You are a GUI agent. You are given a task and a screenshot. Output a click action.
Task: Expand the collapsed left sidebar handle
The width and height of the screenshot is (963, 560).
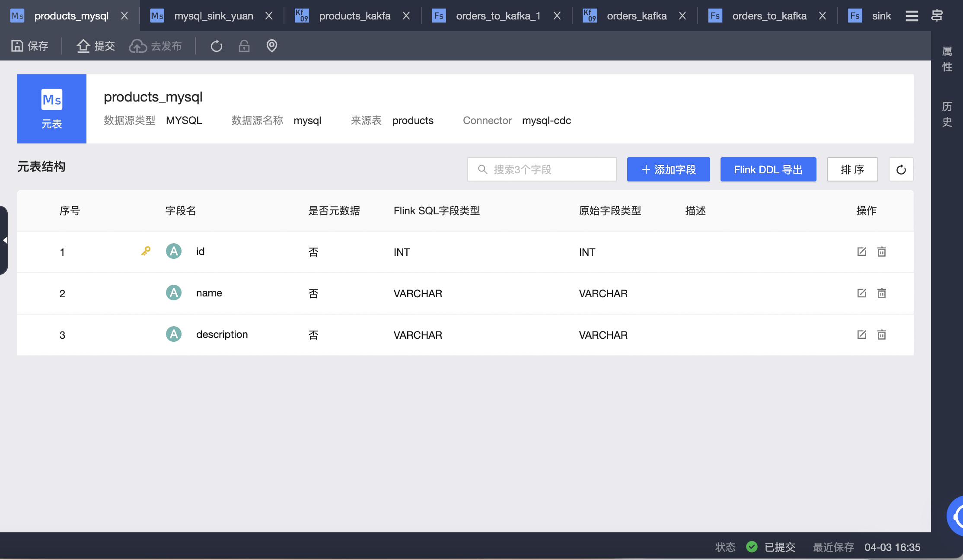[4, 240]
